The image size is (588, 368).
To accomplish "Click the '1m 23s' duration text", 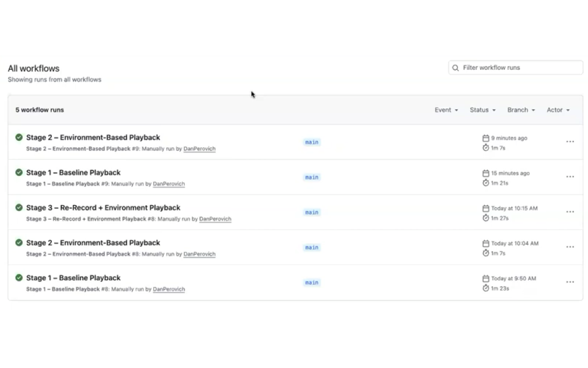I will [500, 288].
